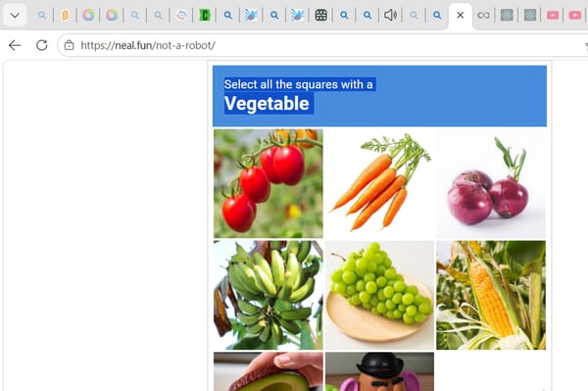
Task: Click the highlighted word Vegetable
Action: [267, 104]
